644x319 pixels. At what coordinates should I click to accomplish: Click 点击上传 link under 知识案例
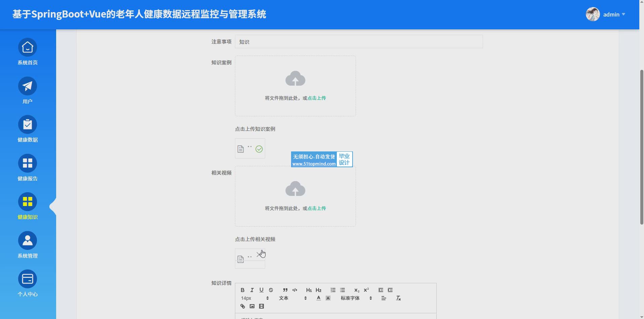pos(317,98)
